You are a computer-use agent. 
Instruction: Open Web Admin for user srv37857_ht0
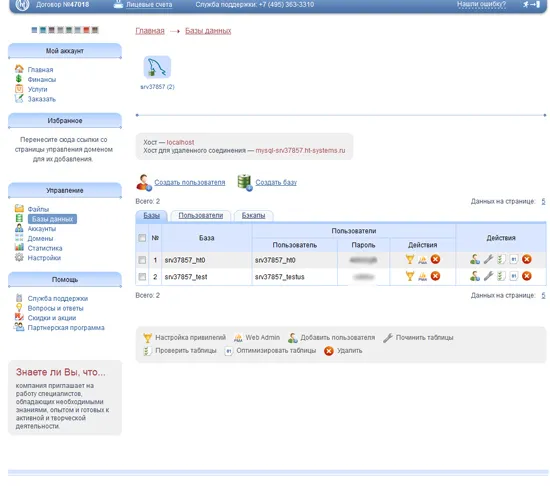coord(423,259)
